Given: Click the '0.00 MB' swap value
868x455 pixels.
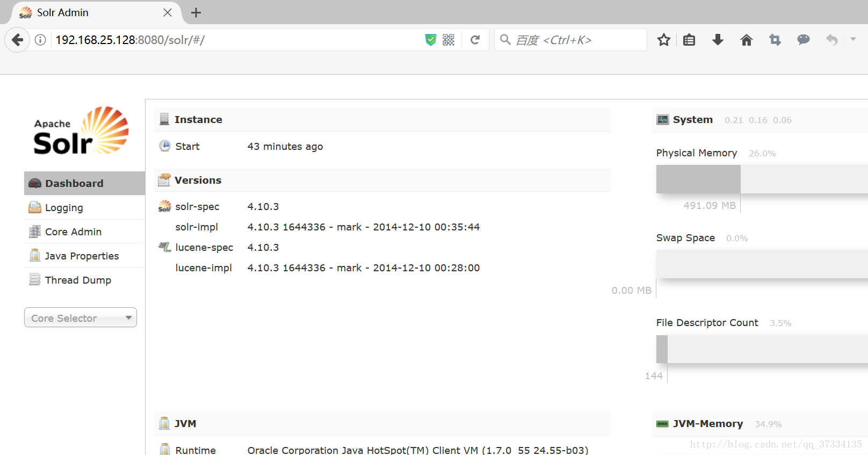Looking at the screenshot, I should click(631, 290).
